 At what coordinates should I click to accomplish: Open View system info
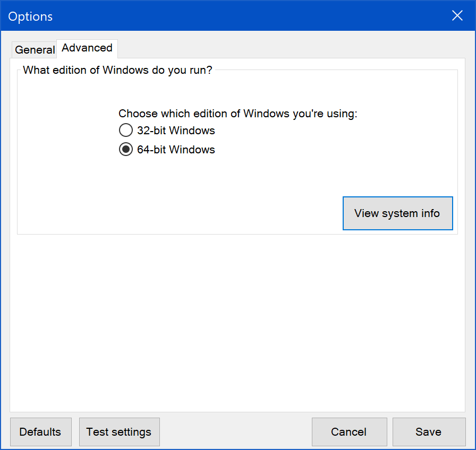coord(398,213)
